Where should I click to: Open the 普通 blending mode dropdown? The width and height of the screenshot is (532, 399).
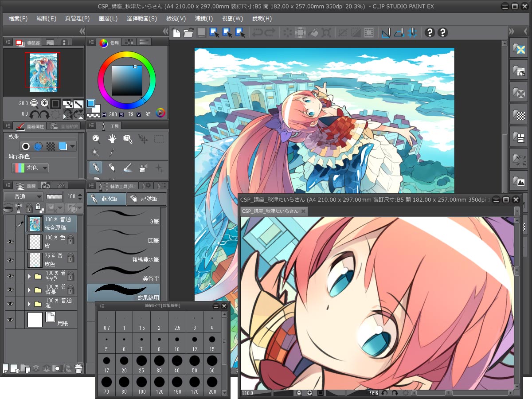pos(23,197)
